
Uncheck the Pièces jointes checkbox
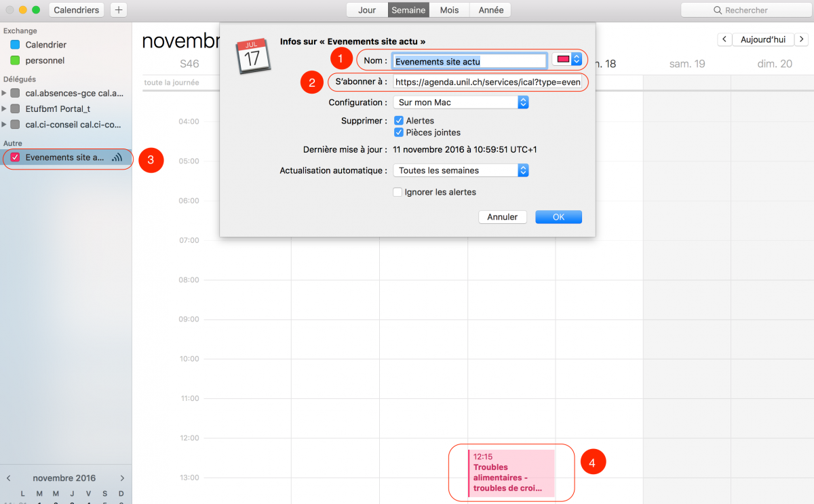[399, 133]
